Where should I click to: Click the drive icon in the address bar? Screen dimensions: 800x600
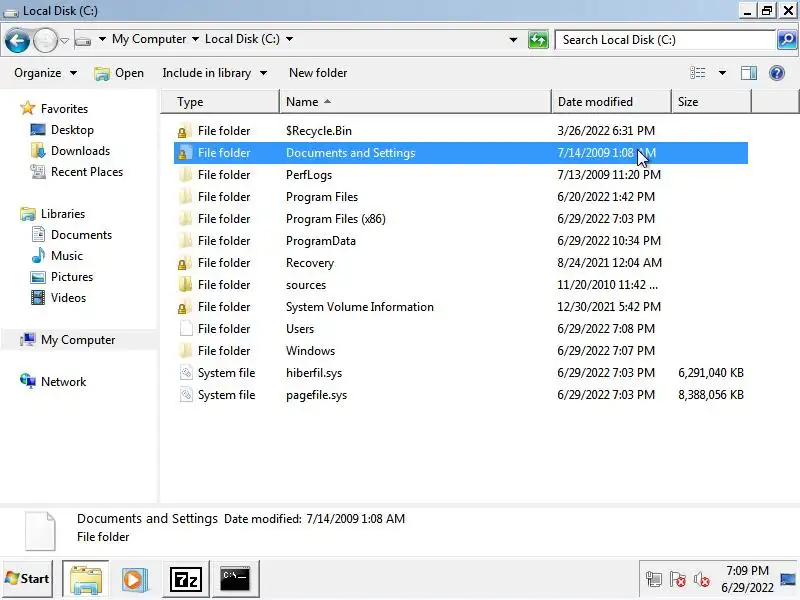click(83, 40)
